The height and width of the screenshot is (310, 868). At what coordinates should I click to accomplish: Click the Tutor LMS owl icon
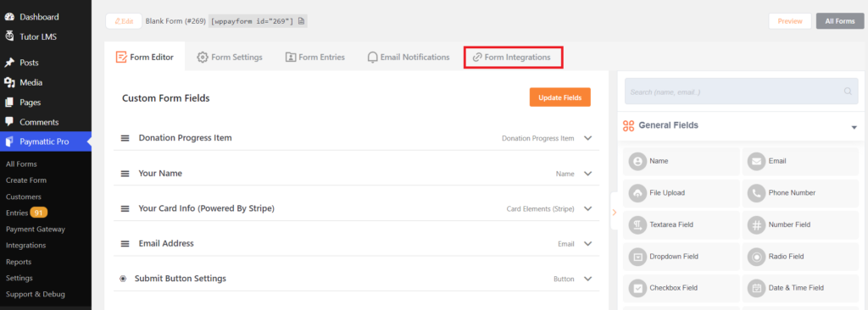(x=9, y=36)
